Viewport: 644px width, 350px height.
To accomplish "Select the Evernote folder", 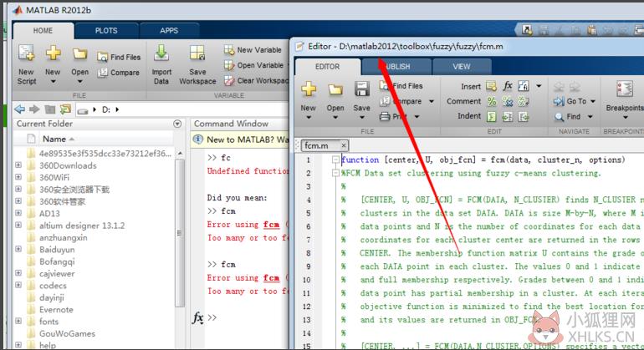I will click(56, 309).
